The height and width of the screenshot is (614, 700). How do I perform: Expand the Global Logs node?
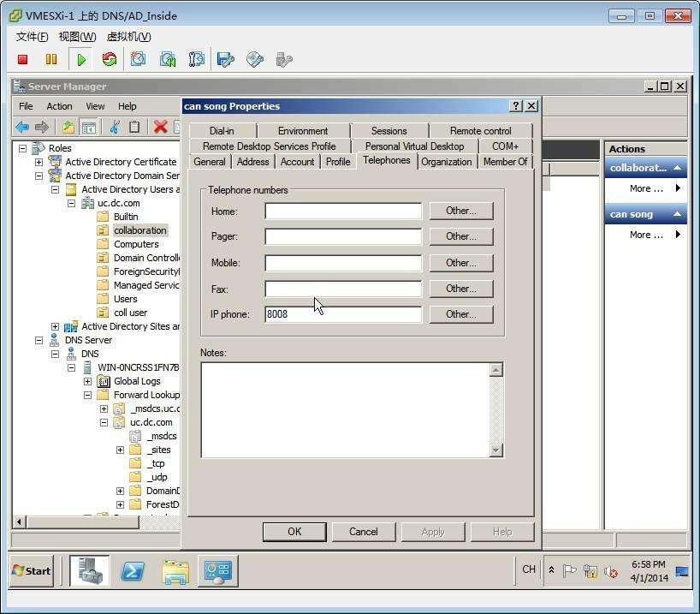pos(87,382)
